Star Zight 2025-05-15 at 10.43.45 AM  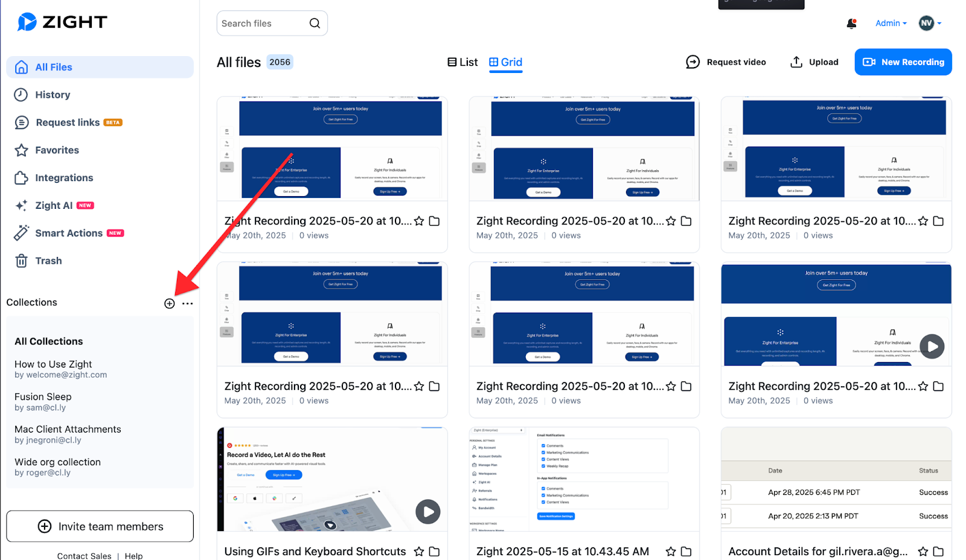671,552
